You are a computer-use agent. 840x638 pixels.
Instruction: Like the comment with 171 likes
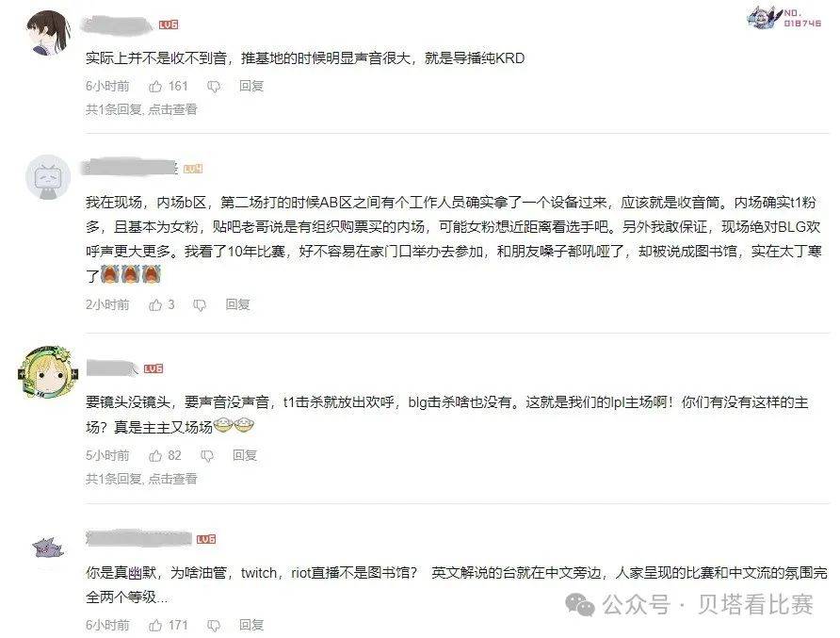click(155, 625)
